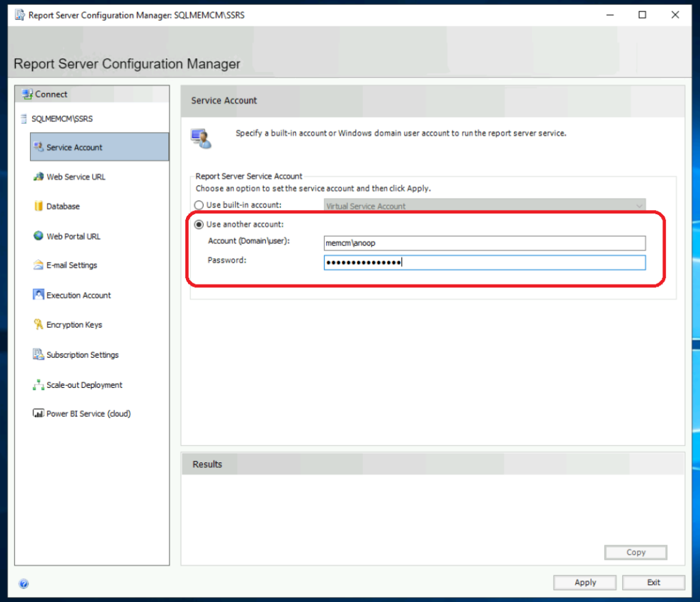The height and width of the screenshot is (602, 700).
Task: Maximize the Configuration Manager window
Action: click(642, 15)
